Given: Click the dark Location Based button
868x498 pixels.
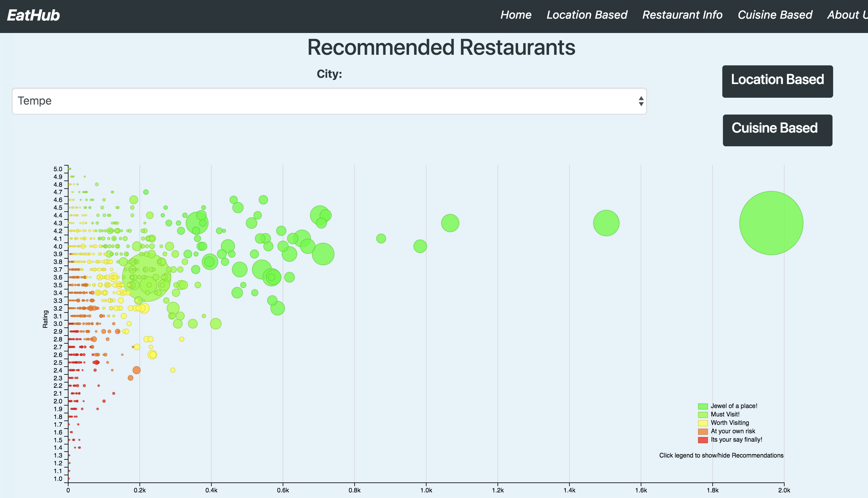Looking at the screenshot, I should (777, 82).
